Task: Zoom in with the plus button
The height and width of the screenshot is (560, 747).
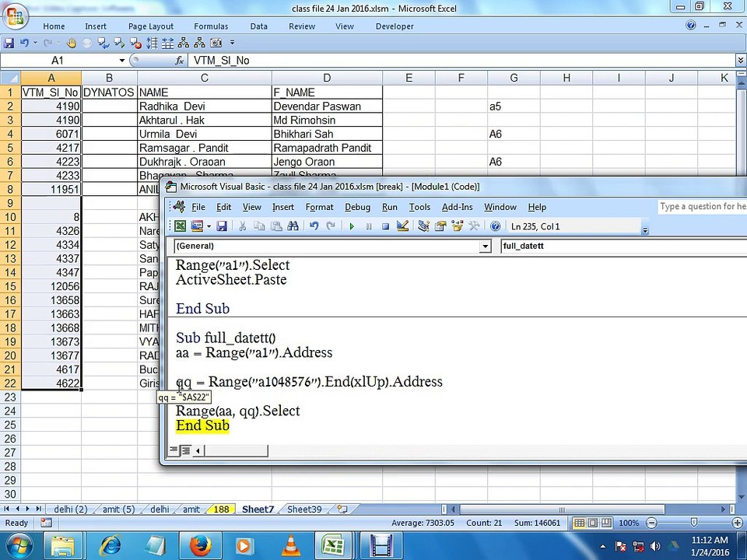Action: [738, 523]
